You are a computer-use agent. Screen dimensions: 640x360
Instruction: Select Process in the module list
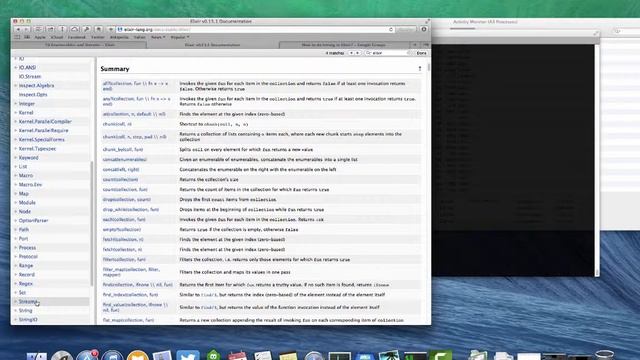tap(27, 247)
